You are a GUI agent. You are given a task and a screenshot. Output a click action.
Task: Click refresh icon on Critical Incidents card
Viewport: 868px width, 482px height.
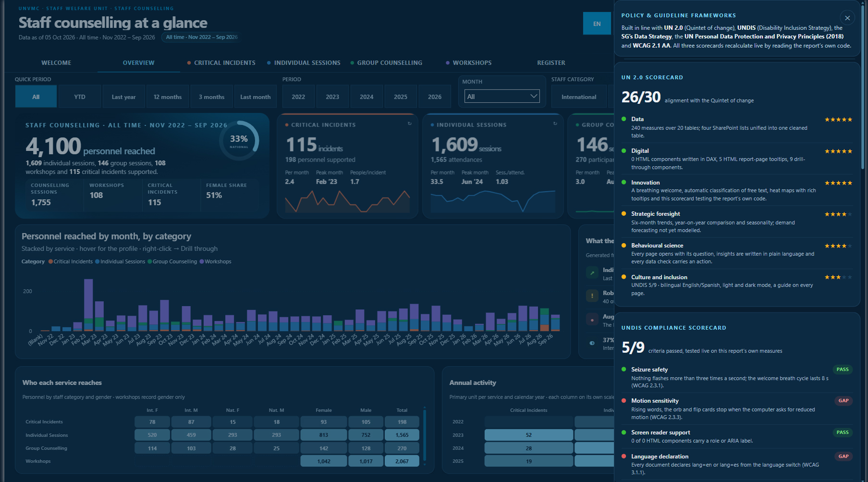[x=410, y=124]
